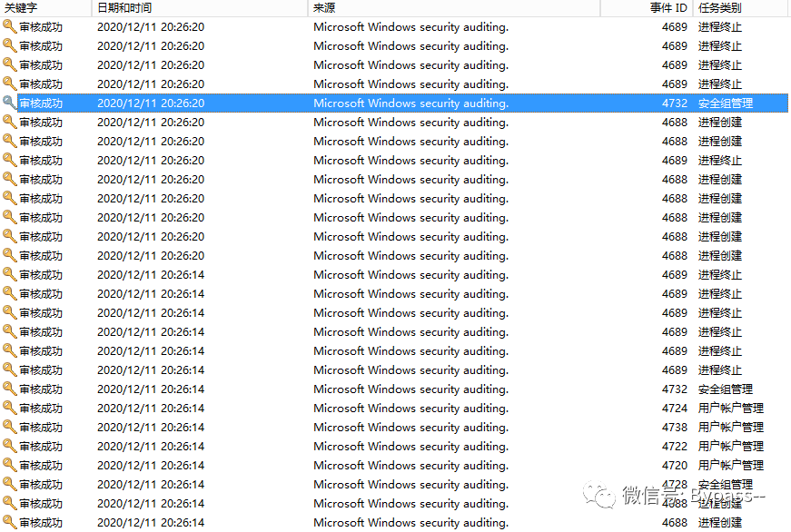Click the highlighted 安全组管理 event row
Screen dimensions: 791x532
(363, 103)
